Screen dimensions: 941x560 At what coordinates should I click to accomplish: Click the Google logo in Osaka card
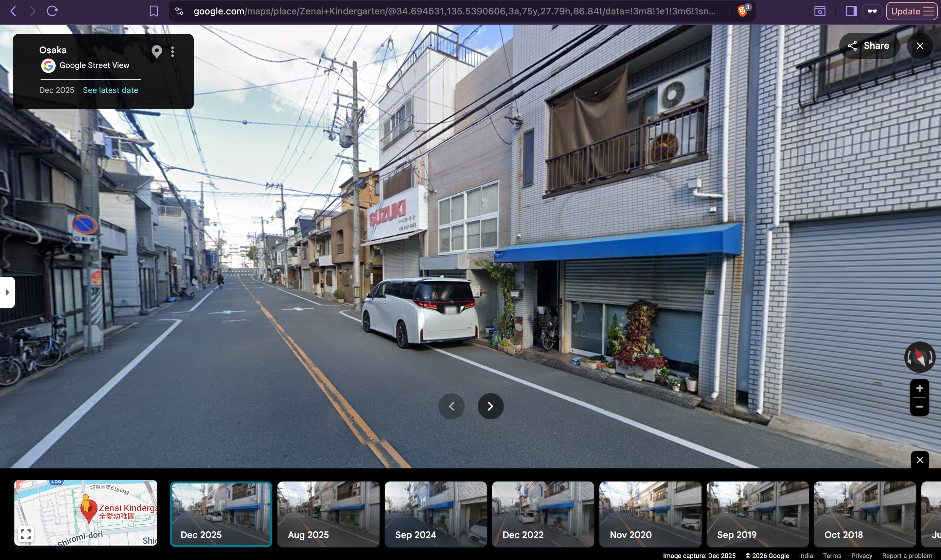[48, 66]
